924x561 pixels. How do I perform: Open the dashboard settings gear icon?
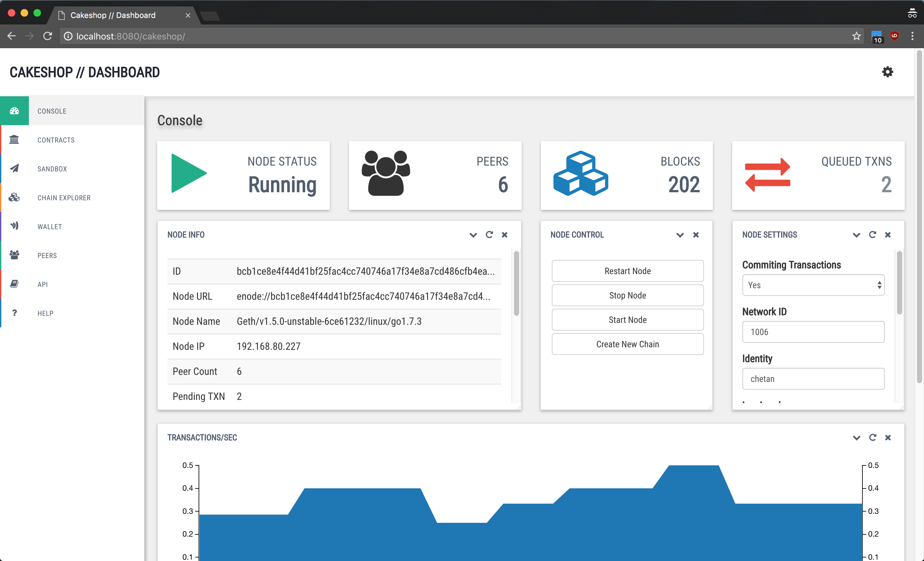tap(887, 72)
